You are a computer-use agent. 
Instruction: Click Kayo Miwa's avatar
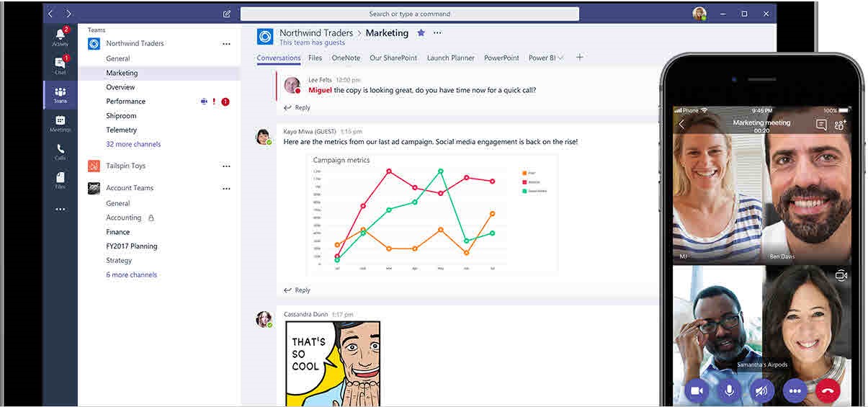[x=264, y=137]
